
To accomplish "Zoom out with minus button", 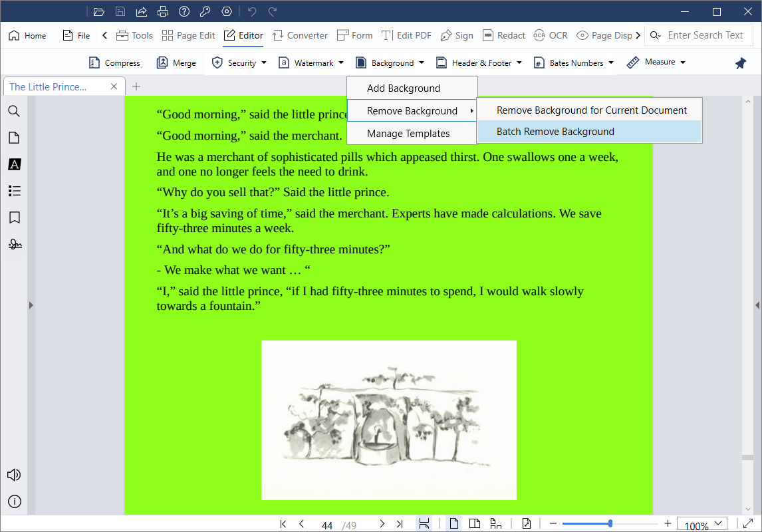I will coord(553,523).
